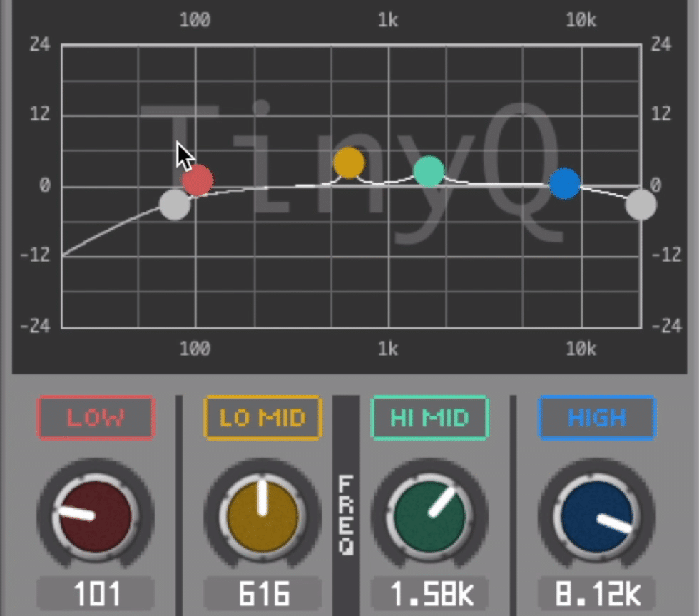Select the red low band node on graph
699x616 pixels.
point(198,180)
